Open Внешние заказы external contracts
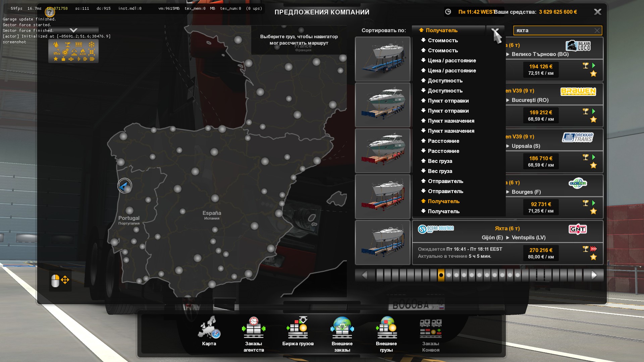Viewport: 644px width, 362px height. pyautogui.click(x=342, y=330)
